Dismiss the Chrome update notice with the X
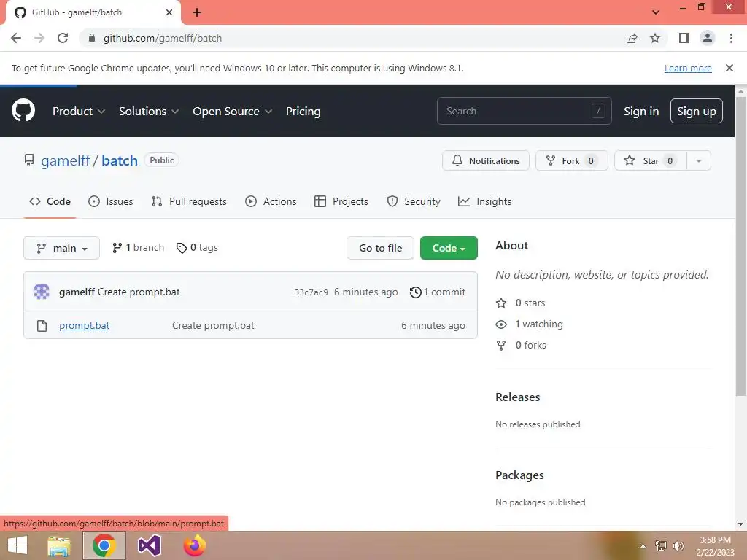Screen dimensions: 747x560 729,68
